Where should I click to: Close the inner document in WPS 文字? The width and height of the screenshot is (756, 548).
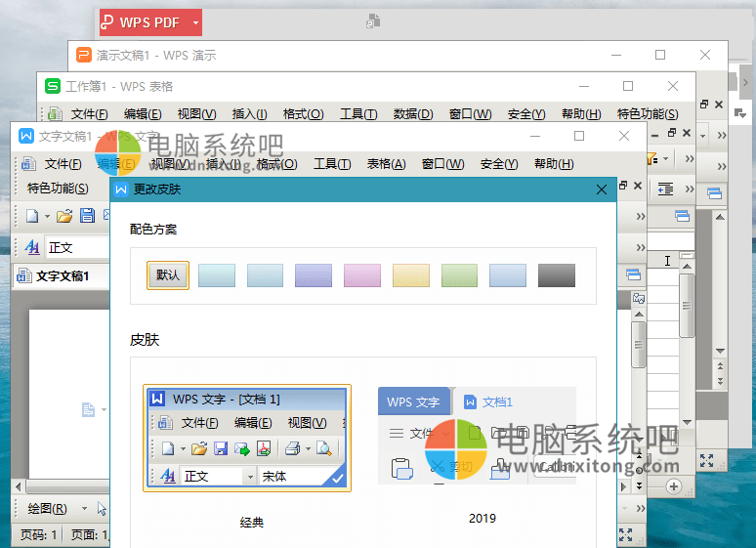[638, 186]
